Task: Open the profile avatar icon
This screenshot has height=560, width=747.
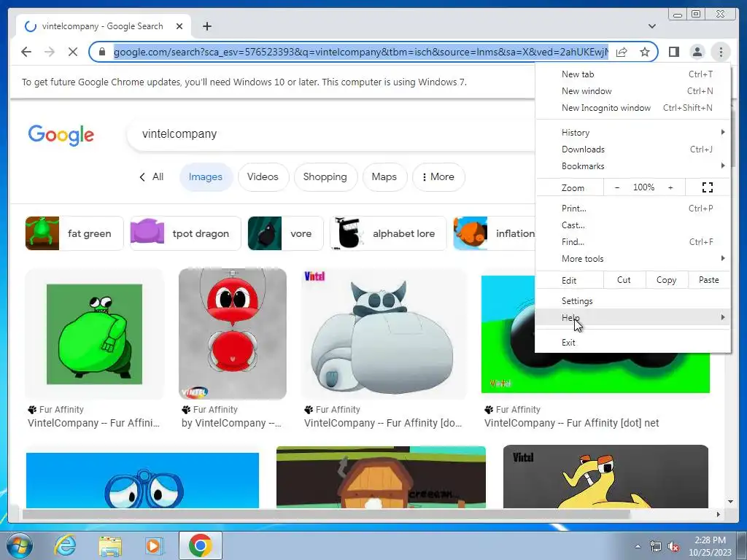Action: point(697,52)
